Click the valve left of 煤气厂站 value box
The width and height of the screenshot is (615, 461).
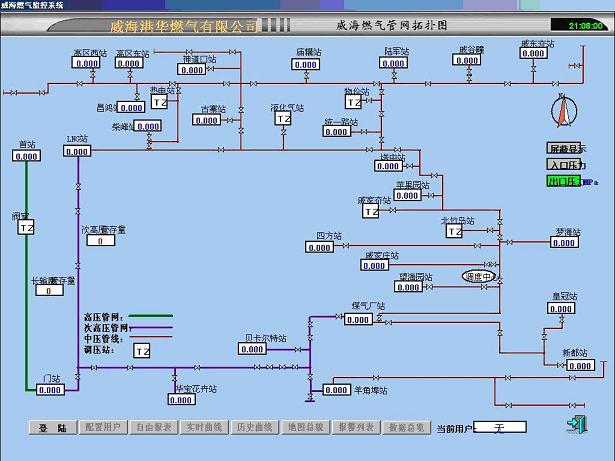(x=338, y=316)
